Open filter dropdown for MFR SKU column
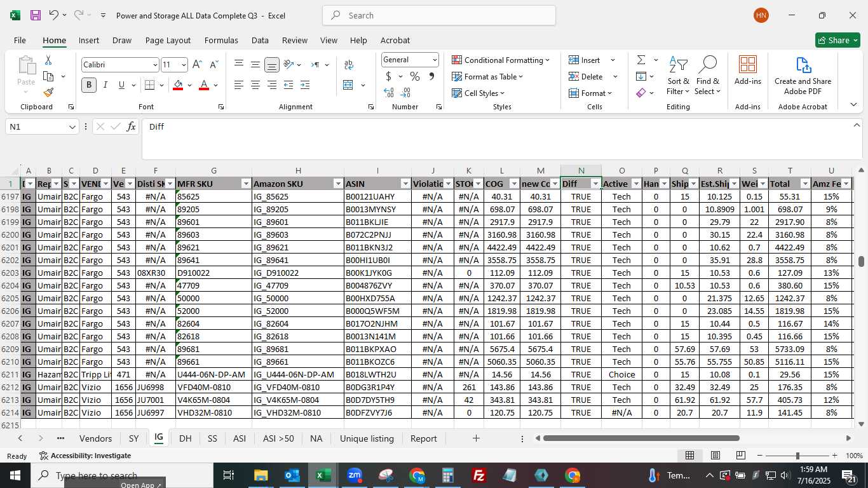868x488 pixels. 246,184
